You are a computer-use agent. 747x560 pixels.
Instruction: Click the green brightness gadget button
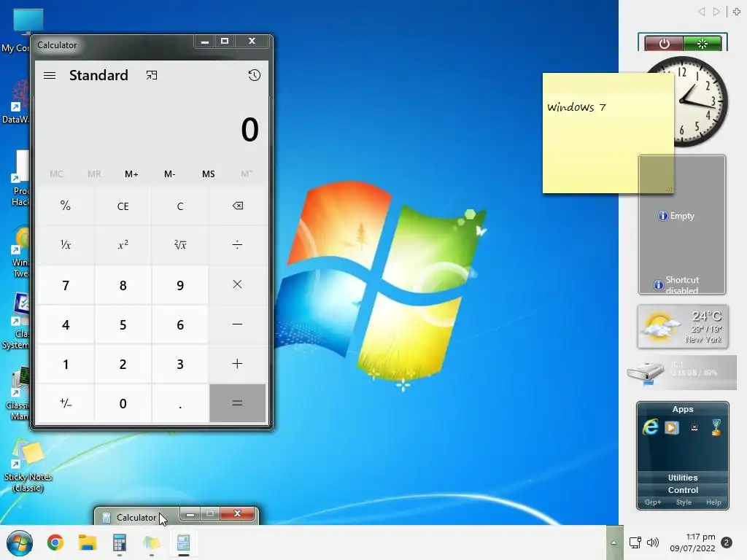tap(703, 44)
